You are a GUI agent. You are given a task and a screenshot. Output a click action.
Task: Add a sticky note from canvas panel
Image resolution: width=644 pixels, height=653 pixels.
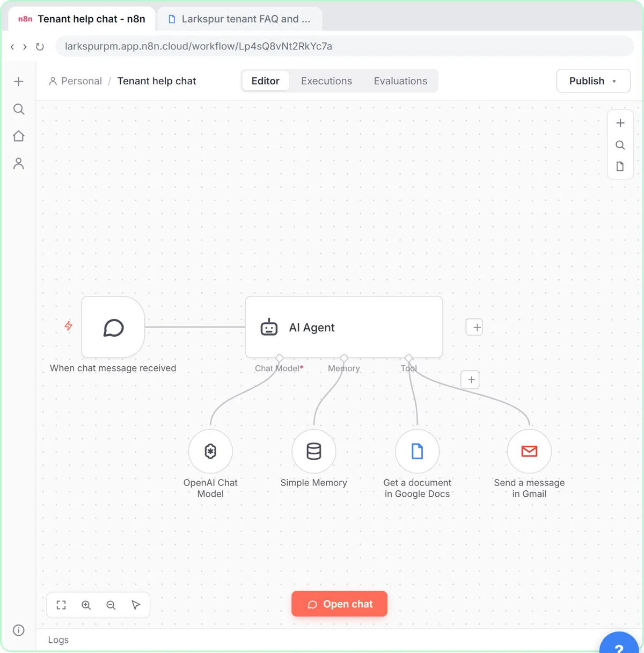pyautogui.click(x=620, y=166)
